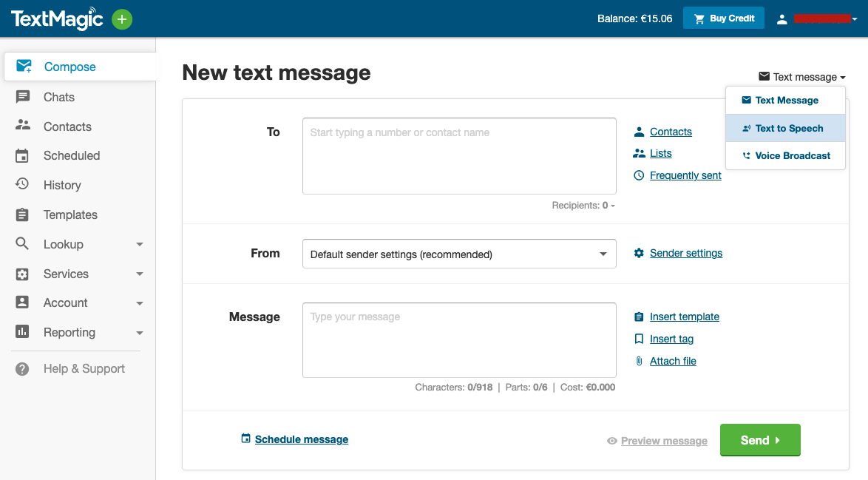
Task: Click the Templates clipboard icon
Action: click(x=23, y=215)
